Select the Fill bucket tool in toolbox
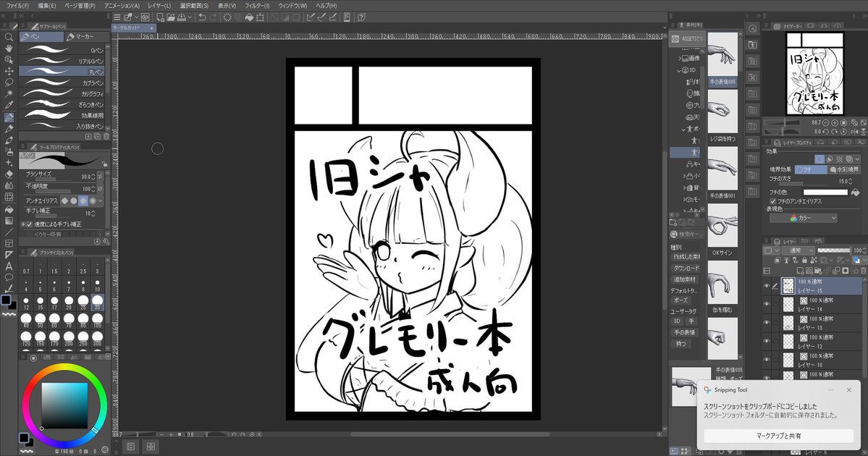Screen dimensions: 868x456 click(9, 209)
